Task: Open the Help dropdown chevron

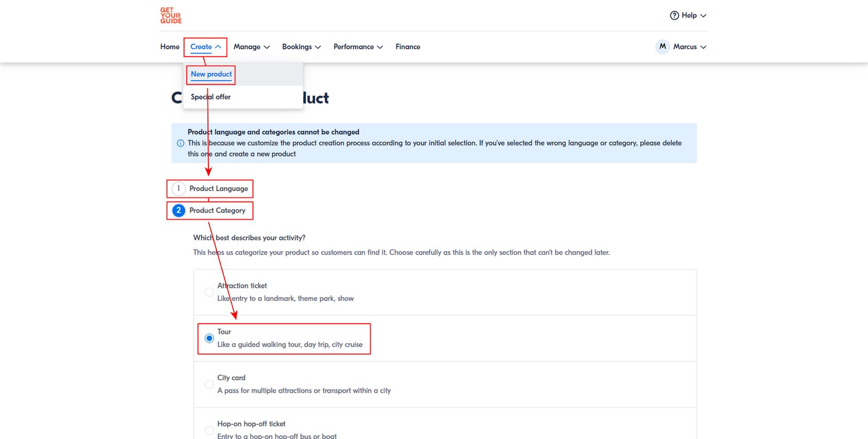Action: pos(703,15)
